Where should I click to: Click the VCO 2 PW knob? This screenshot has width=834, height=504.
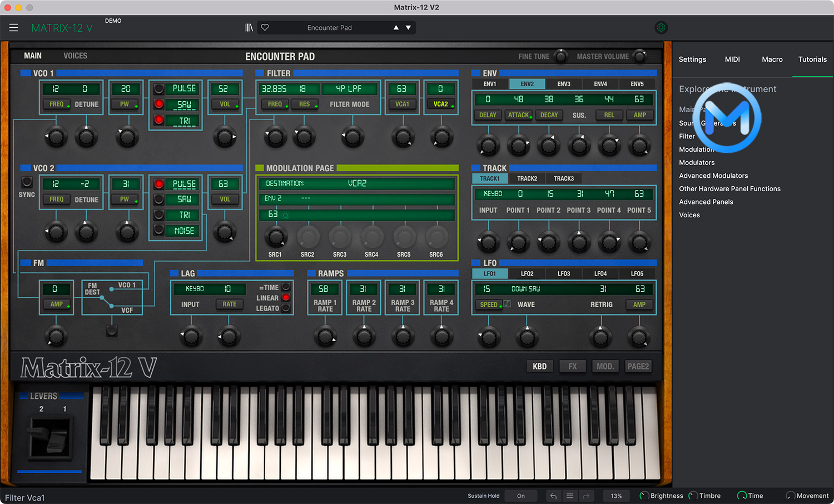pyautogui.click(x=127, y=232)
